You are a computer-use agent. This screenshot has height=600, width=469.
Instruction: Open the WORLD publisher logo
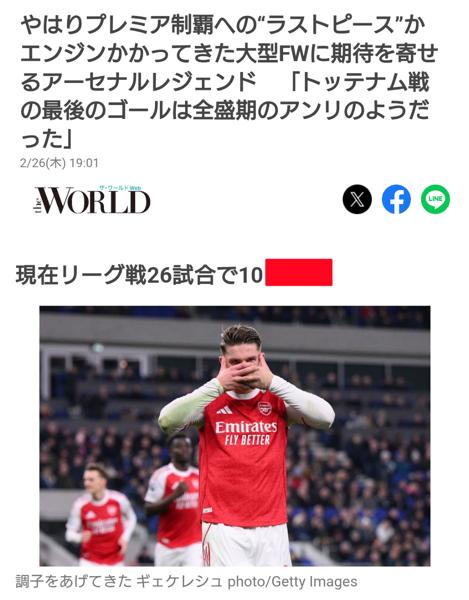pos(92,200)
